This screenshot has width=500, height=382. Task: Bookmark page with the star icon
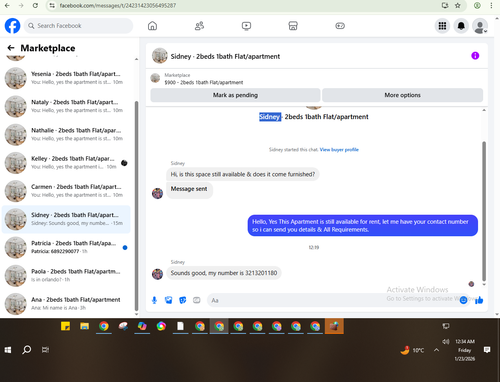[458, 5]
